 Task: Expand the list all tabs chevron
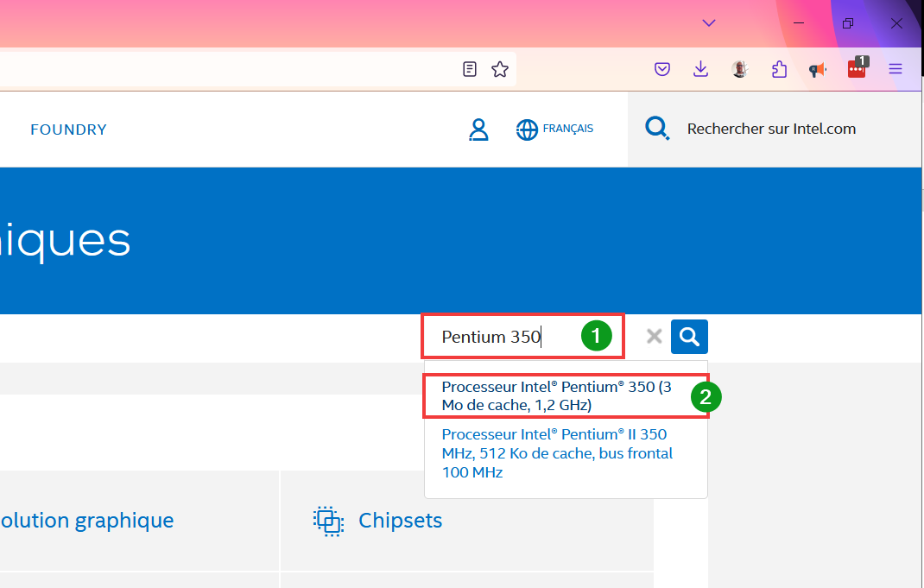(x=709, y=23)
